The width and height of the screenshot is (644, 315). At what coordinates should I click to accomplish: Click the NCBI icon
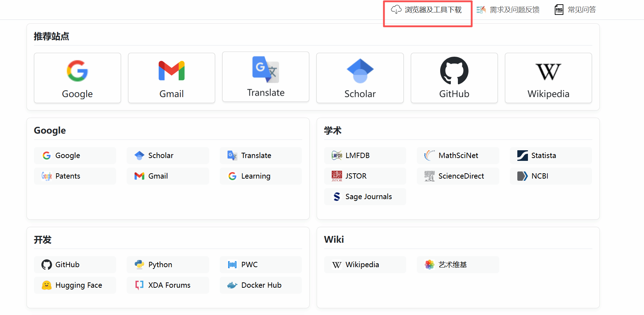(x=523, y=176)
